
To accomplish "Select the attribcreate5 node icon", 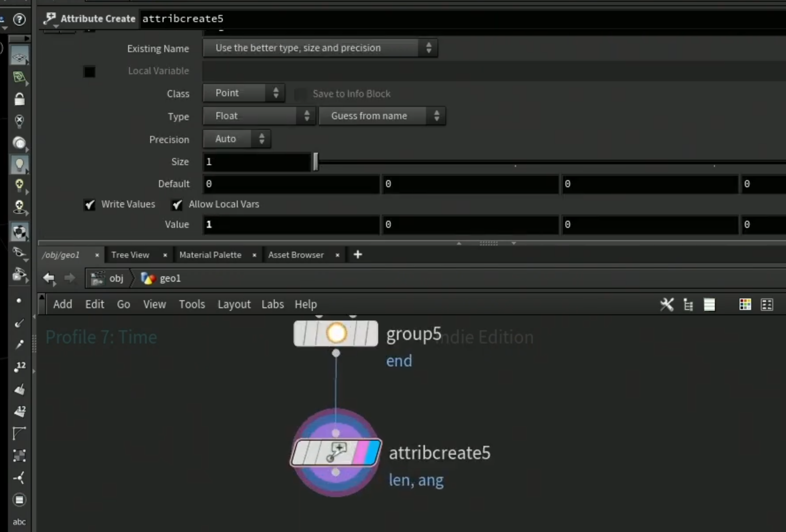I will pyautogui.click(x=336, y=453).
